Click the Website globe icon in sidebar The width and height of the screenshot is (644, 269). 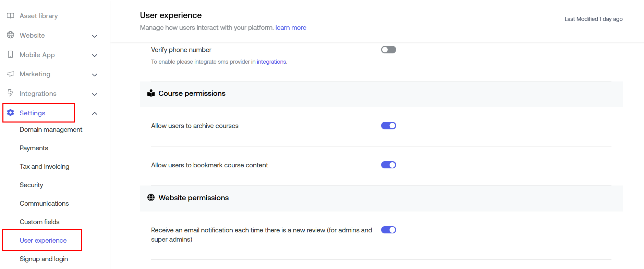(11, 35)
